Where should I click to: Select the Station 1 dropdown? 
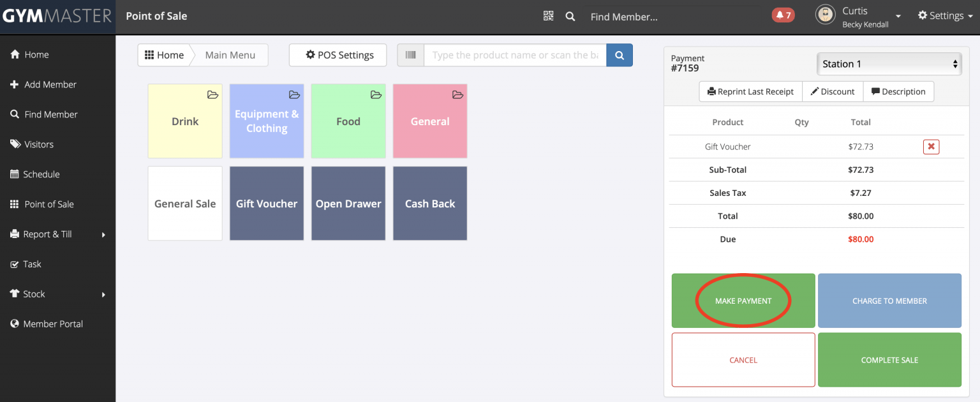click(x=889, y=64)
